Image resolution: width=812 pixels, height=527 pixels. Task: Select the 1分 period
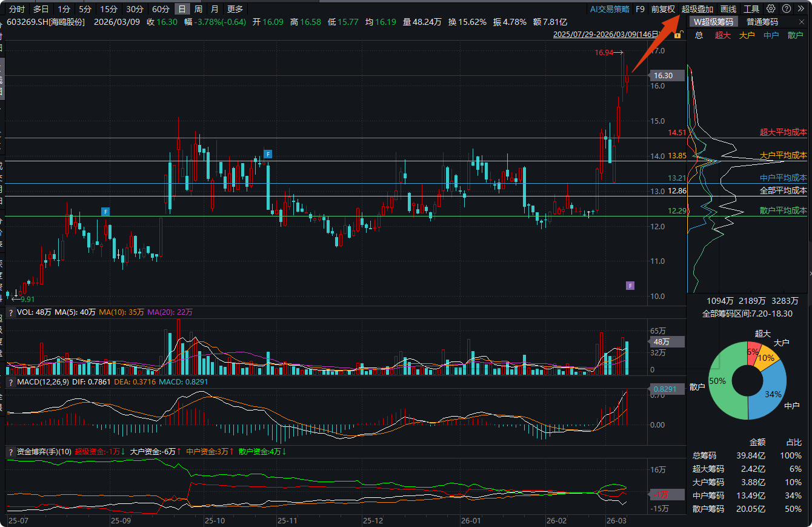click(64, 9)
